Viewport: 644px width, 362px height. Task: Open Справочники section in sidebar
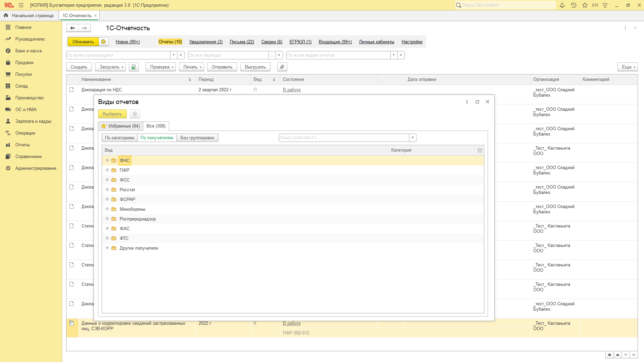[x=29, y=157]
